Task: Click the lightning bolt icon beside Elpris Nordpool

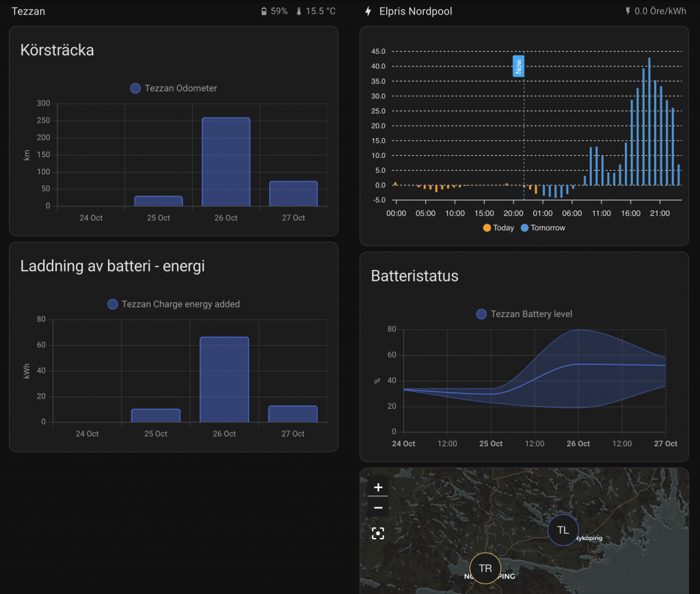Action: click(368, 12)
